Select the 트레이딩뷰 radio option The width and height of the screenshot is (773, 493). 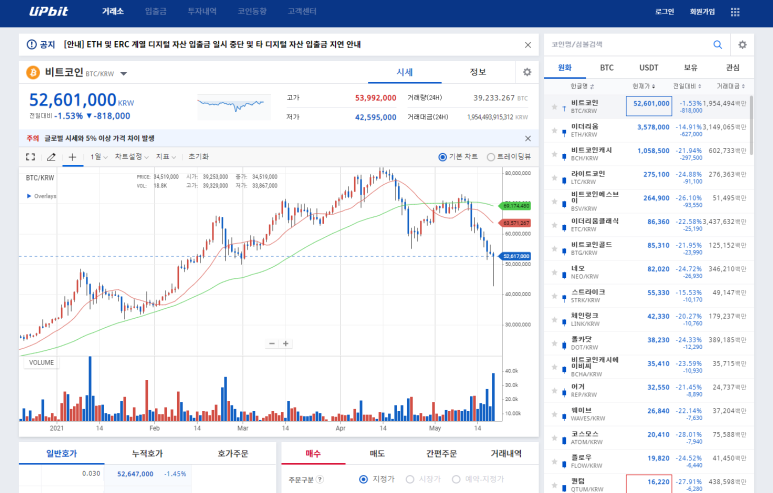click(491, 157)
